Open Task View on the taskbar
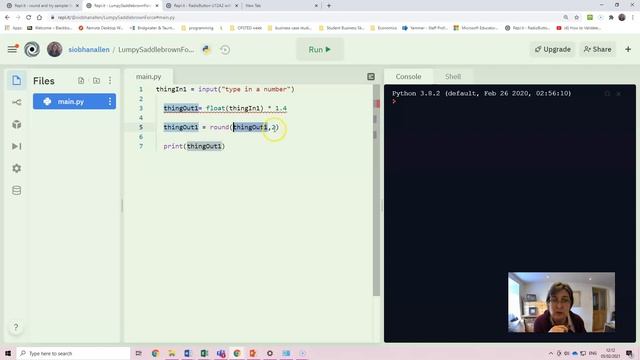640x360 pixels. click(139, 353)
